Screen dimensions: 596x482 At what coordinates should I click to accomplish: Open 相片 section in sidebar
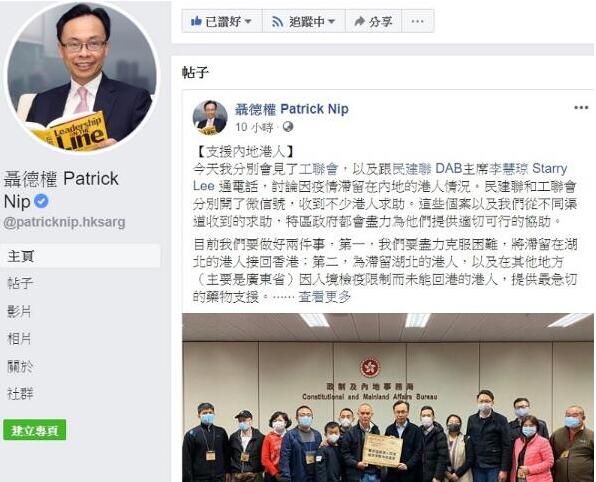point(19,338)
